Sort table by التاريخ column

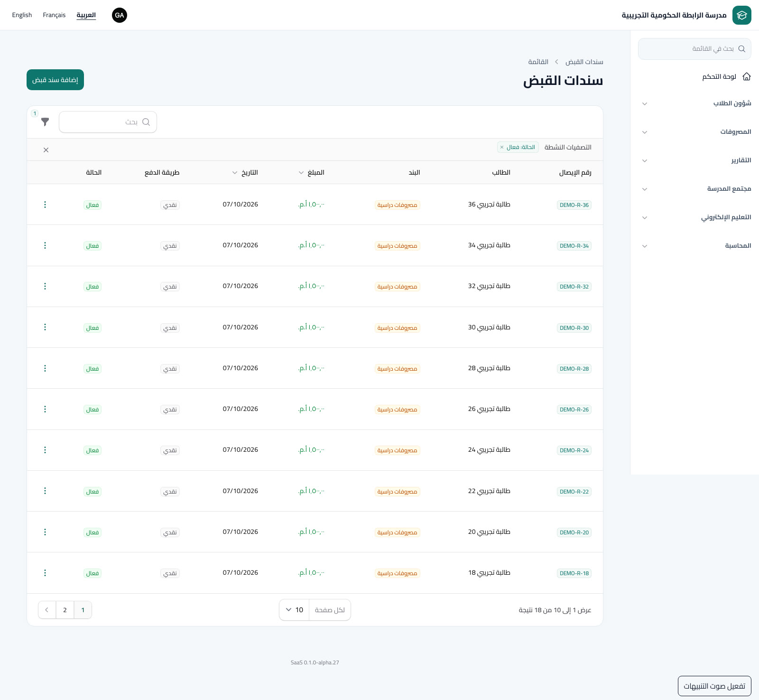click(245, 172)
